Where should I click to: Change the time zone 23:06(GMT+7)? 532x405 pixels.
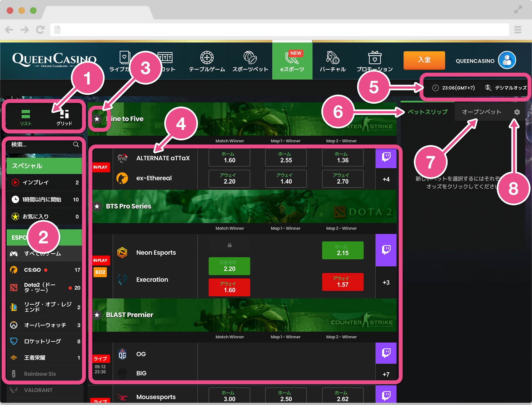tap(454, 88)
